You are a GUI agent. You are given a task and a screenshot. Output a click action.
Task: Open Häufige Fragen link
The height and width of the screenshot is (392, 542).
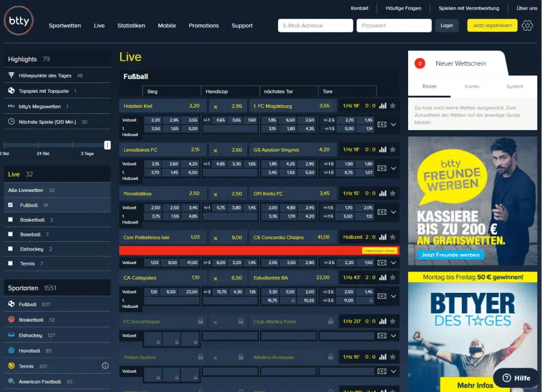click(403, 8)
